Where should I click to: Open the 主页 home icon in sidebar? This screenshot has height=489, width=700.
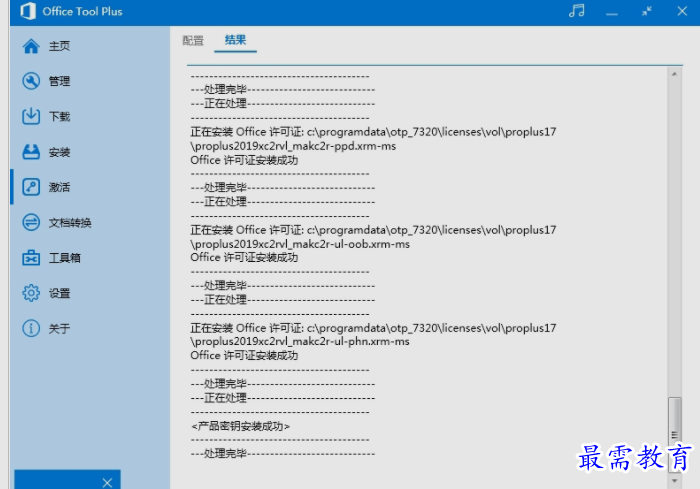tap(31, 46)
